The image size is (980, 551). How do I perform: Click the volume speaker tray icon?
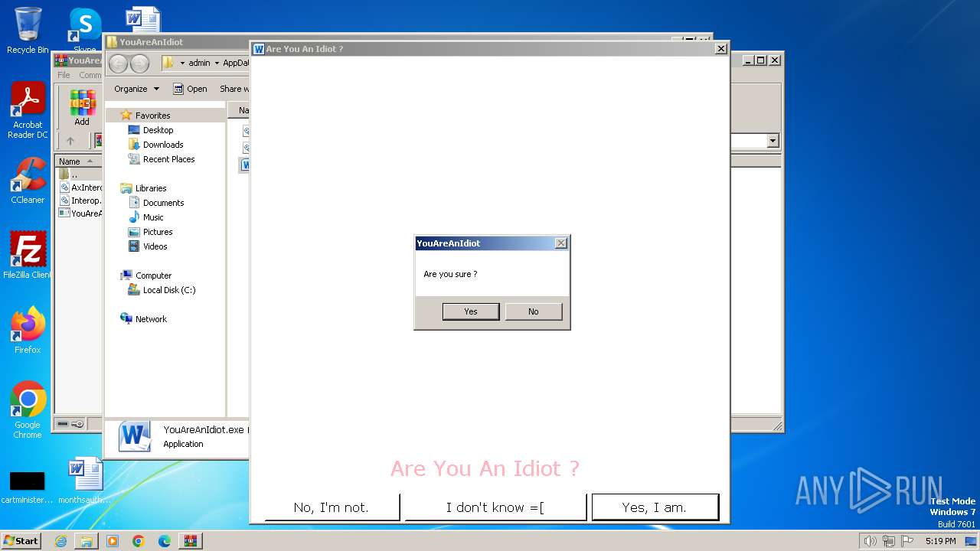871,541
